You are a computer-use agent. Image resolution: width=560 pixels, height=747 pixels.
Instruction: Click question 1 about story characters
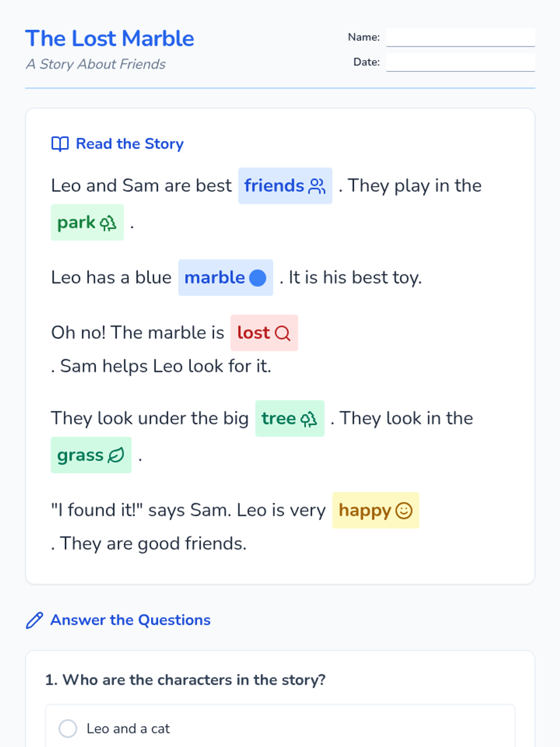185,680
